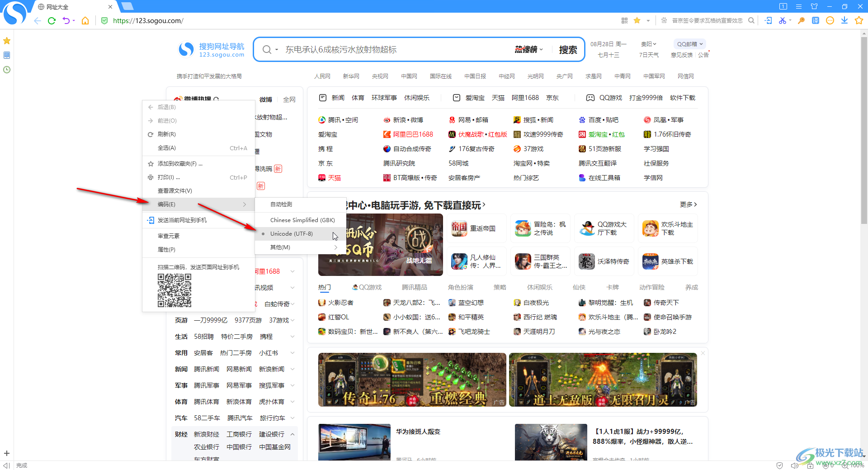868x470 pixels.
Task: Reload the page with refresh icon
Action: pyautogui.click(x=52, y=21)
